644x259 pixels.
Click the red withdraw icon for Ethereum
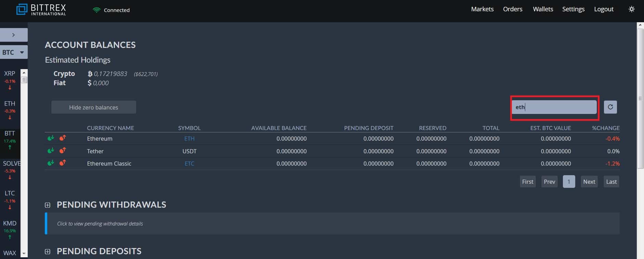pyautogui.click(x=63, y=138)
